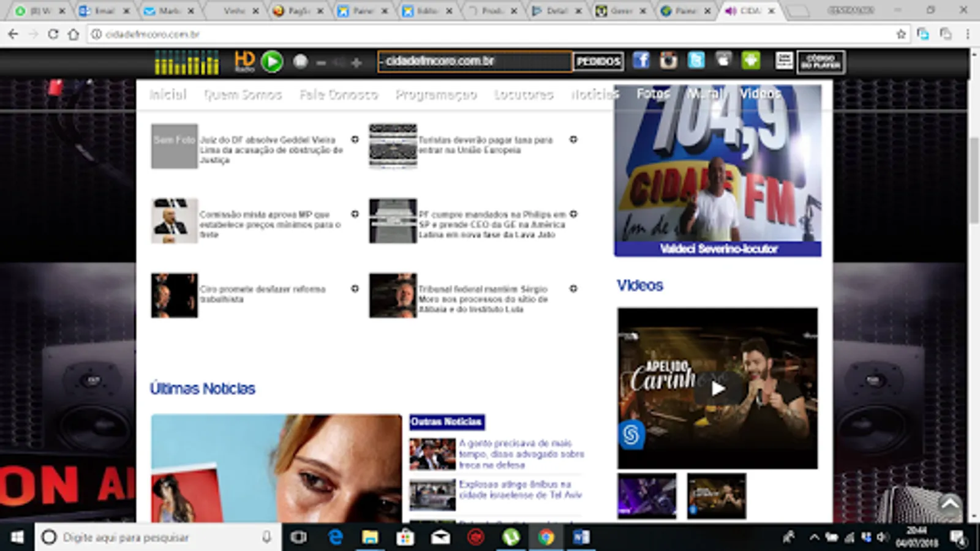Launch Microsoft Edge from the taskbar
This screenshot has width=980, height=551.
click(x=335, y=537)
